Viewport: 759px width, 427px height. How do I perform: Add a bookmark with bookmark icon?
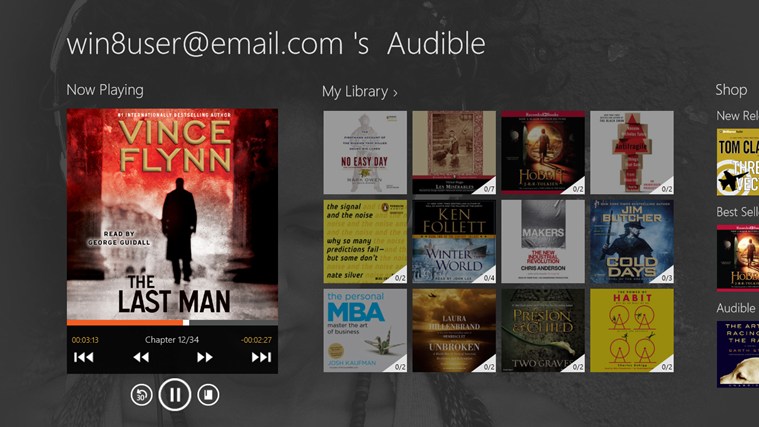coord(208,394)
